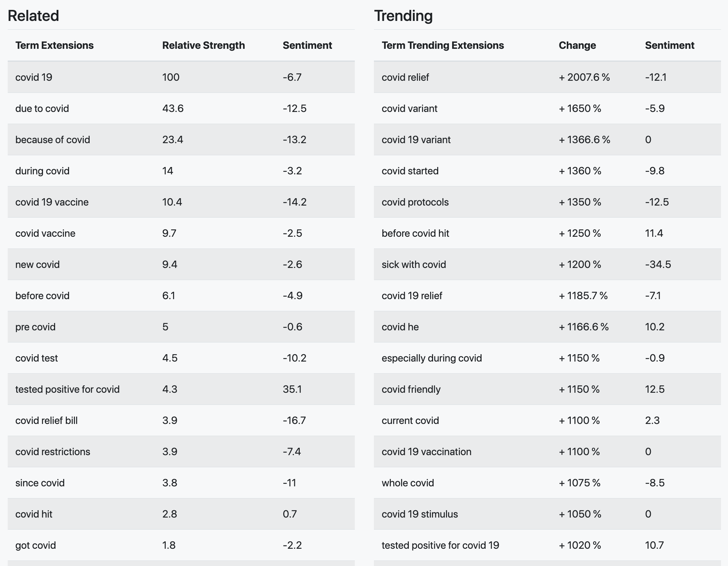Open the 'covid variant' trending term
728x566 pixels.
(x=410, y=108)
